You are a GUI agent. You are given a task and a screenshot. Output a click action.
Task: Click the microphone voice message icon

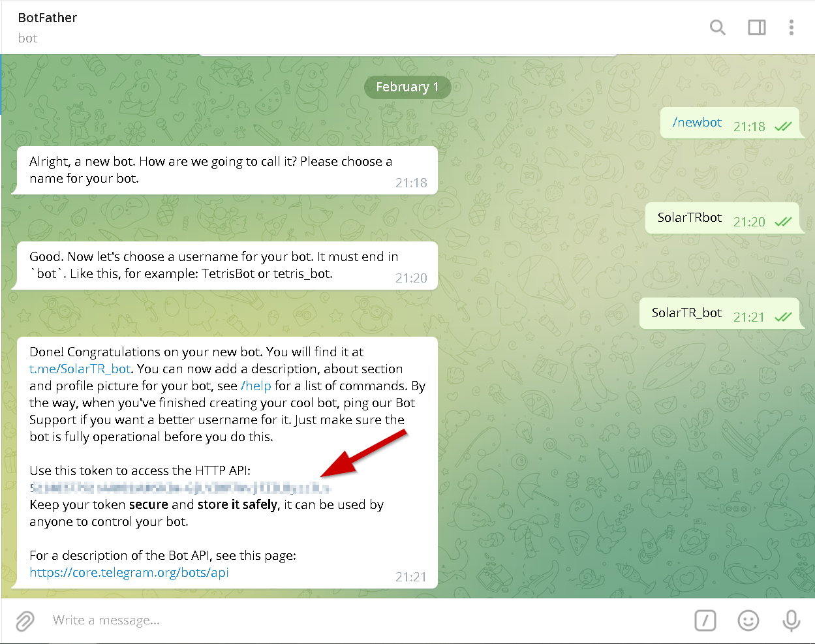[791, 621]
